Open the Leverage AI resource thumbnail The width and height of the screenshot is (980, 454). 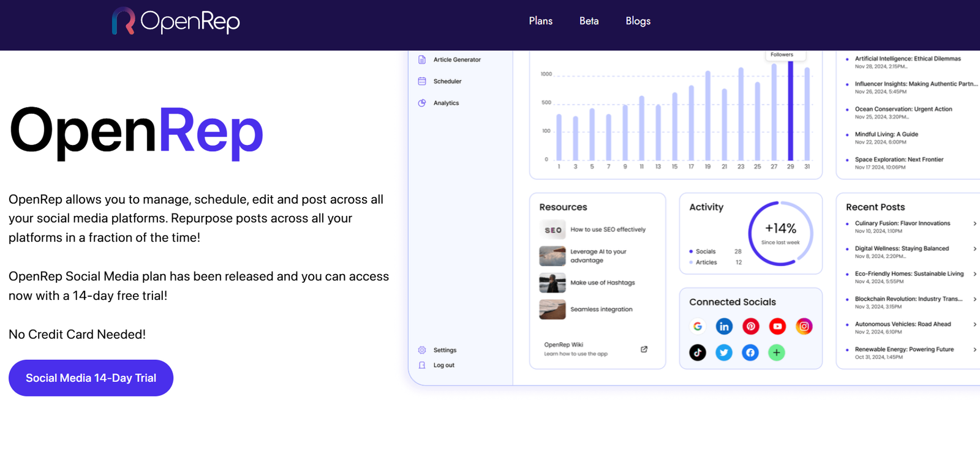(552, 256)
